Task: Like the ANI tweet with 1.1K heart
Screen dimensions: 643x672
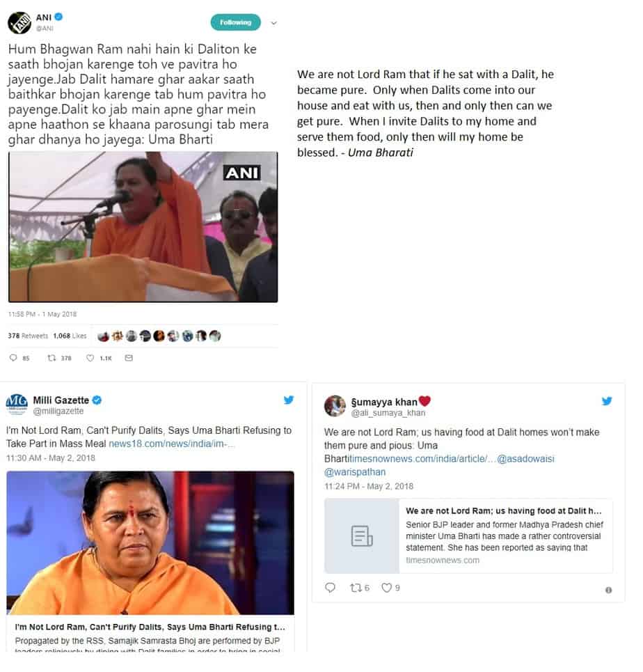Action: (90, 358)
